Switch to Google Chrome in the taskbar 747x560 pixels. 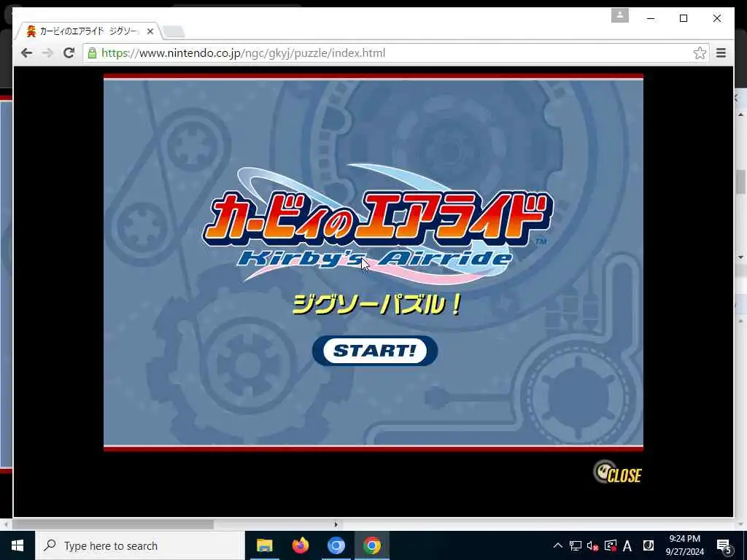pos(371,545)
